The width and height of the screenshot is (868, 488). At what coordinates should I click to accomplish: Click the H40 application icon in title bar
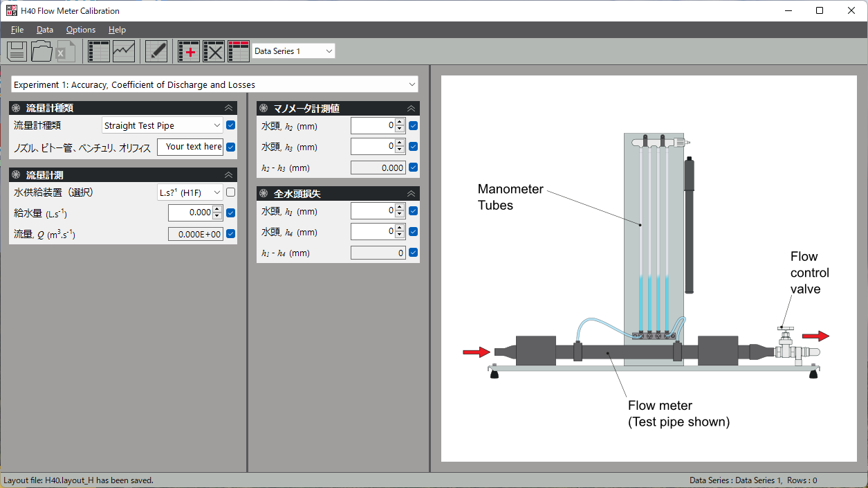11,11
